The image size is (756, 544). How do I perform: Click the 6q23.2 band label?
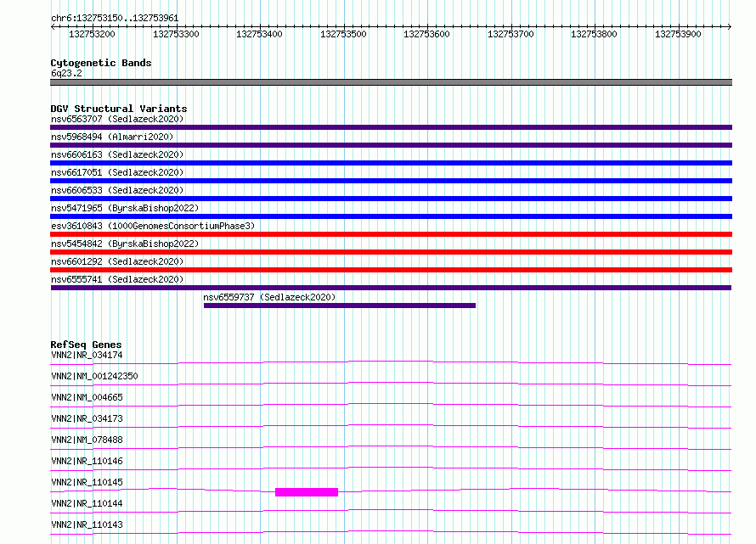coord(66,73)
